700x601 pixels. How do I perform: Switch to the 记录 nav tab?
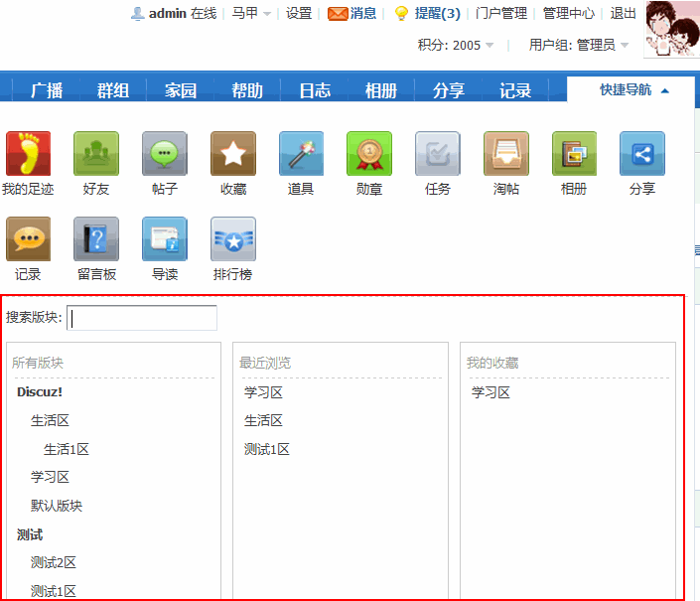pyautogui.click(x=515, y=90)
